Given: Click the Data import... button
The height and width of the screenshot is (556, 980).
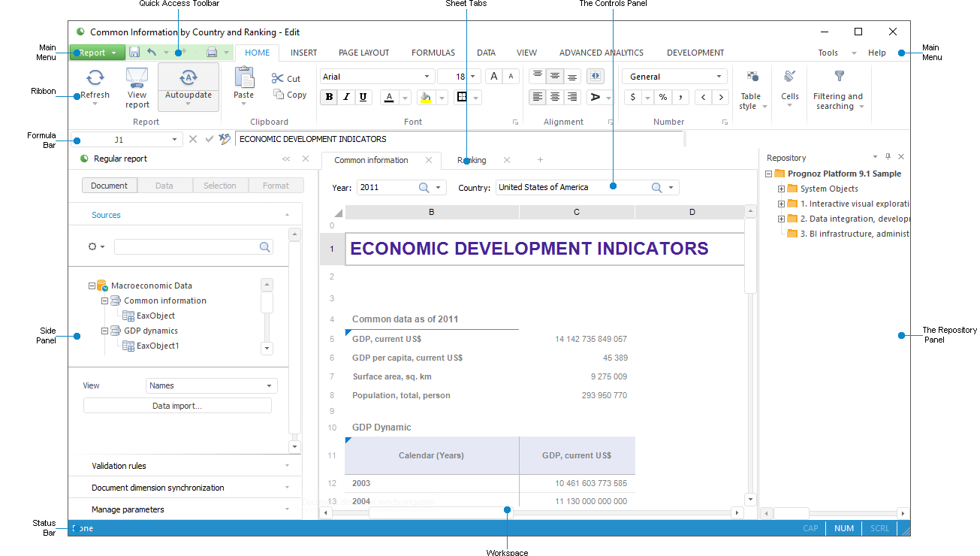Looking at the screenshot, I should (x=177, y=406).
